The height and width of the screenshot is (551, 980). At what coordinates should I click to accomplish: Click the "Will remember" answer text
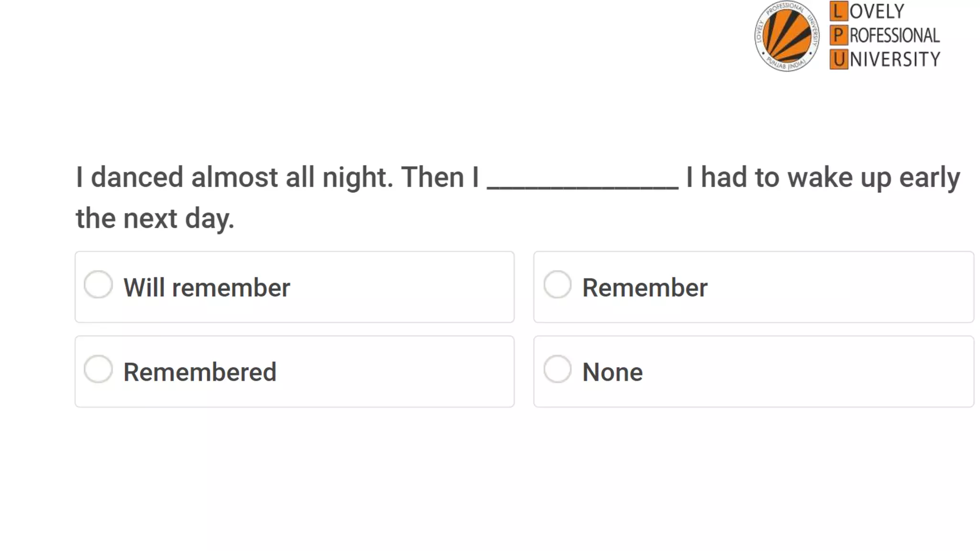pos(207,288)
